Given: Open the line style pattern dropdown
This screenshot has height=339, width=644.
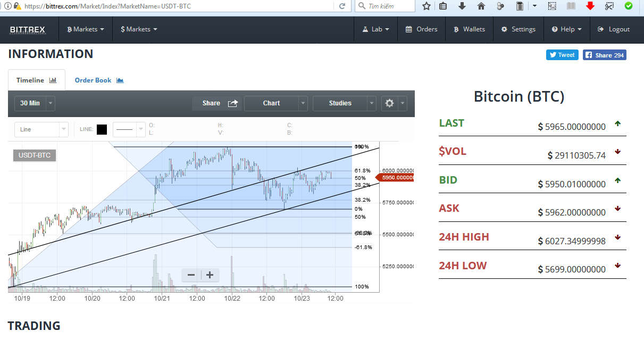Looking at the screenshot, I should click(x=129, y=129).
